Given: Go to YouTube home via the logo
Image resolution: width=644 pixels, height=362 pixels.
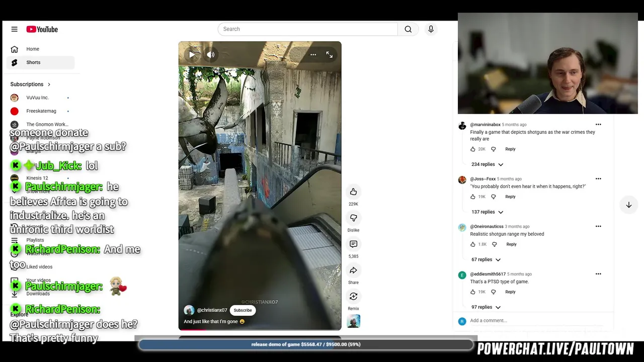Looking at the screenshot, I should [42, 29].
